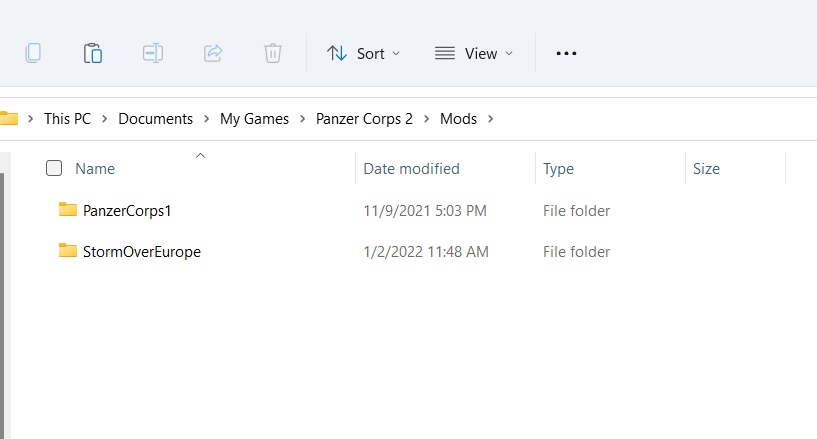Click the Share toolbar icon
817x439 pixels.
(213, 53)
